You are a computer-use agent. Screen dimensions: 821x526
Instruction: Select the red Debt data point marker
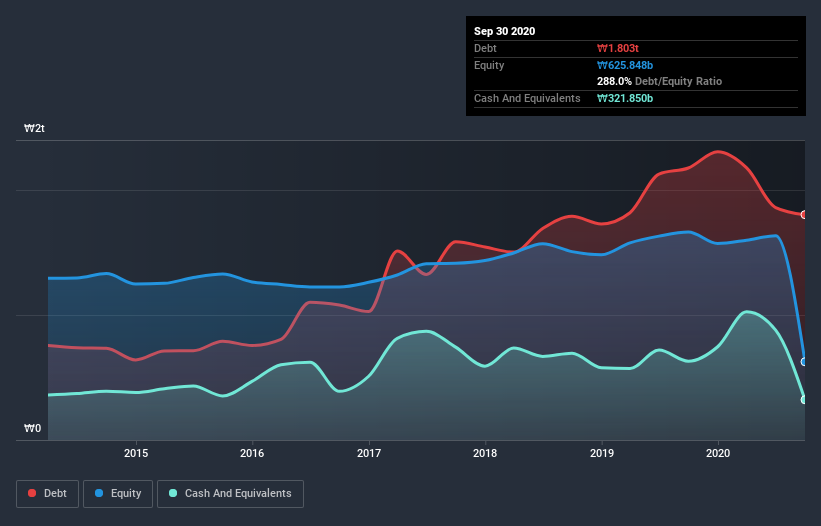pos(804,215)
